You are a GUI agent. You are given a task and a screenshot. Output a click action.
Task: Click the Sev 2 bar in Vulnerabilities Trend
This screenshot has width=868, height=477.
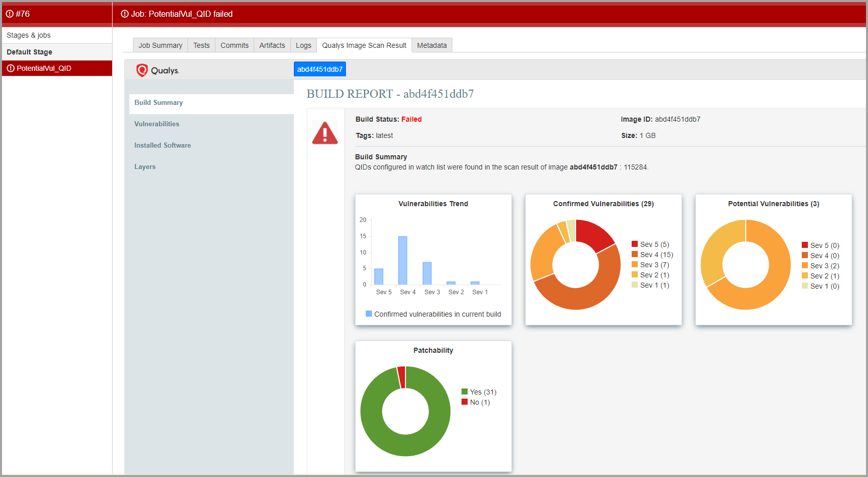click(x=451, y=283)
